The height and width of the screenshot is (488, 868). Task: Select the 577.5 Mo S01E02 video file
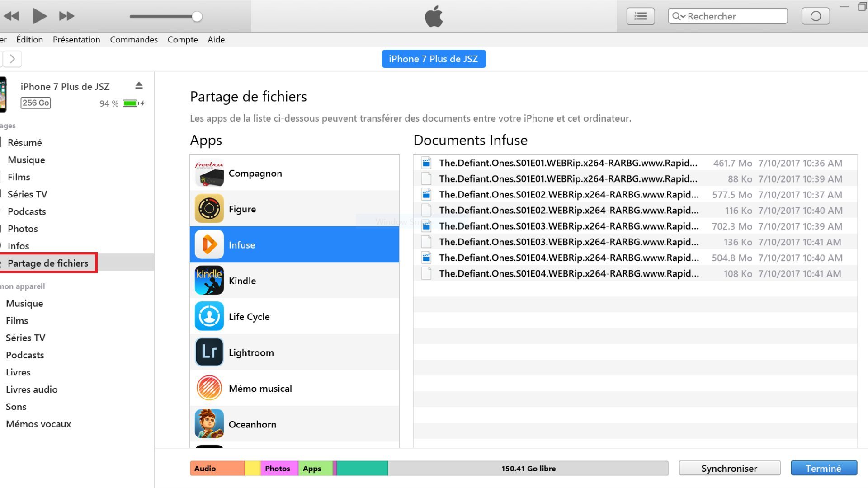[635, 195]
